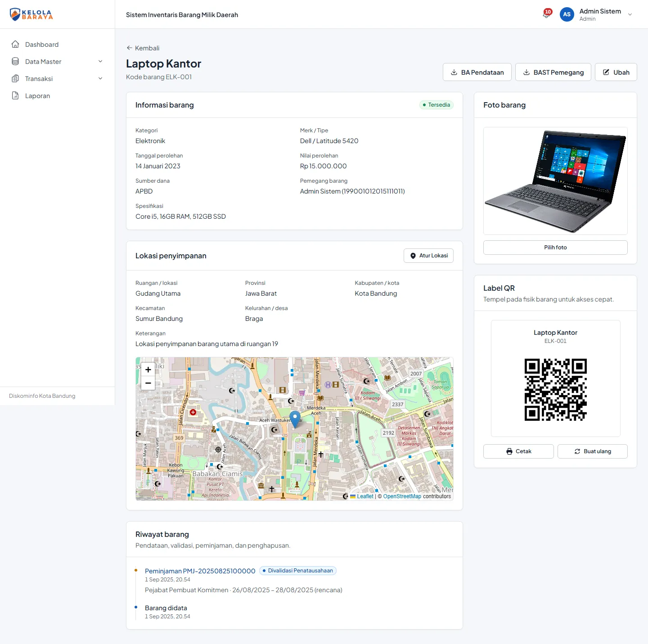Click the value Sumur Bandung
This screenshot has height=644, width=648.
point(159,319)
